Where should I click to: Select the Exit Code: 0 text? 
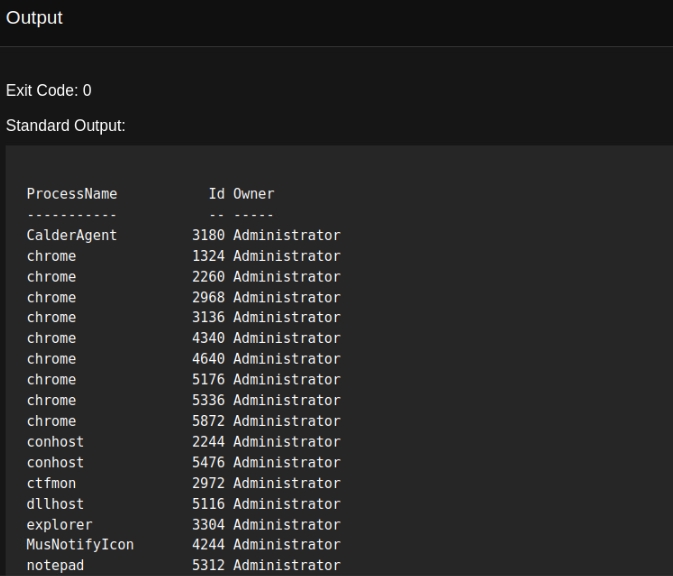pyautogui.click(x=49, y=91)
